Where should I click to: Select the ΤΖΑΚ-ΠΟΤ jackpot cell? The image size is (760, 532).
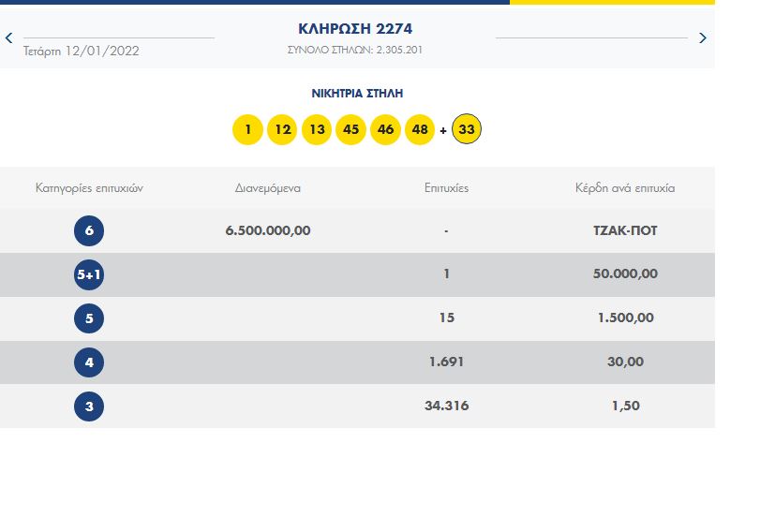(x=625, y=230)
